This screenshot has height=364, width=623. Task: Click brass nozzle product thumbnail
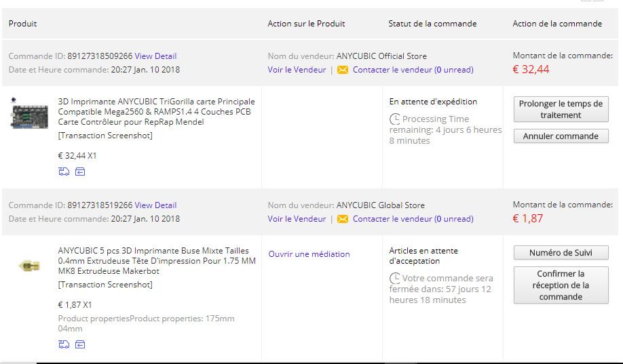point(29,265)
